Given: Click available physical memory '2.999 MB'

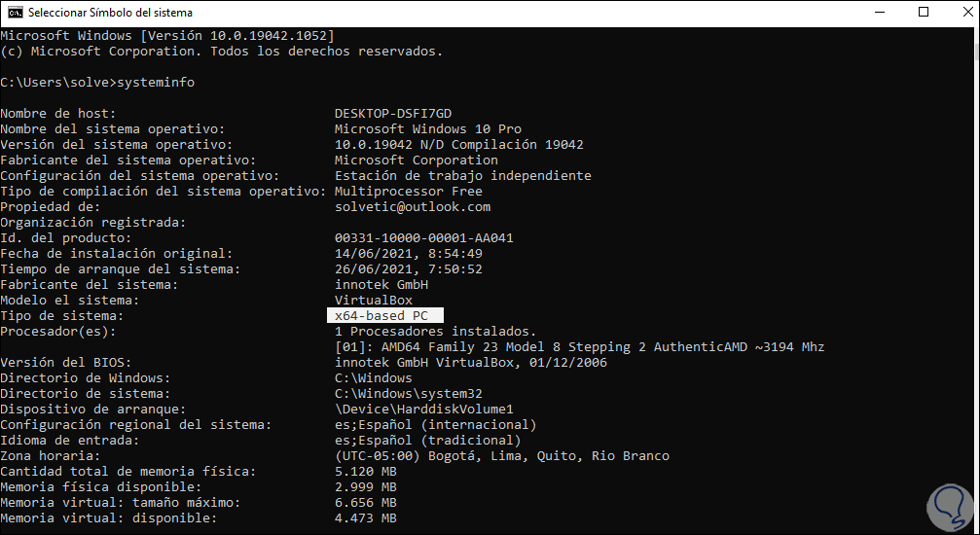Looking at the screenshot, I should (x=366, y=487).
